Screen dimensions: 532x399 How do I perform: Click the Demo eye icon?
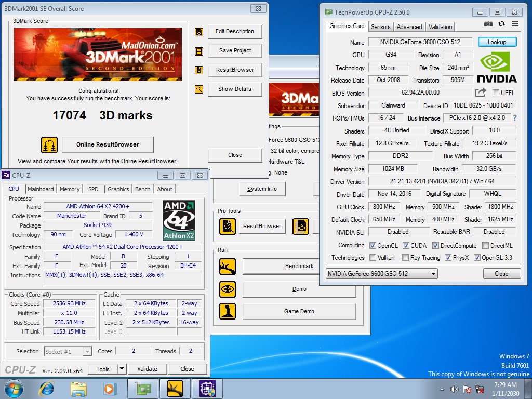point(228,289)
